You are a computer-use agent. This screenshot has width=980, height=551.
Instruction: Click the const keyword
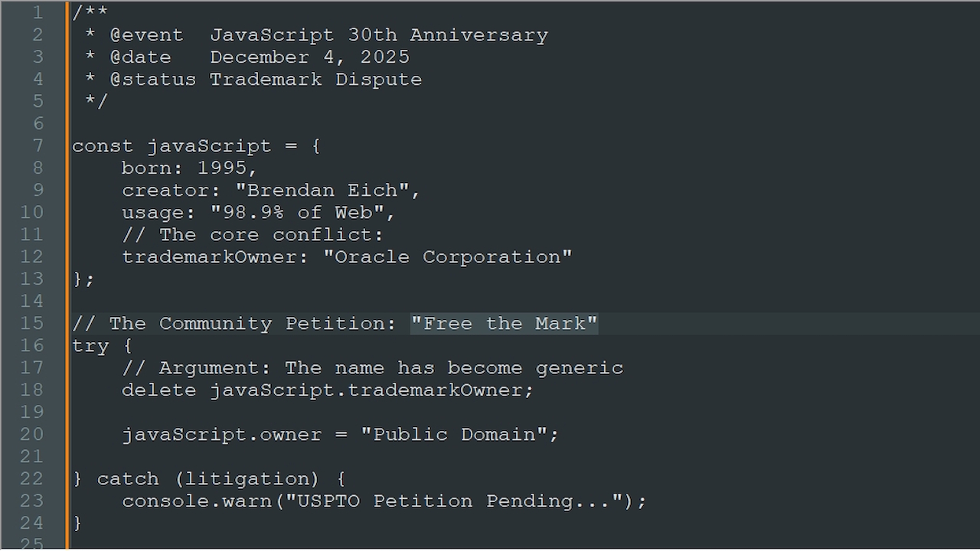click(x=103, y=145)
